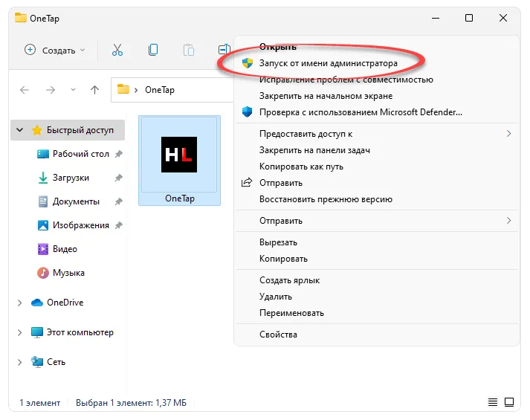Screen dimensions: 530x420
Task: Open Предоставить доступ к submenu
Action: (306, 134)
